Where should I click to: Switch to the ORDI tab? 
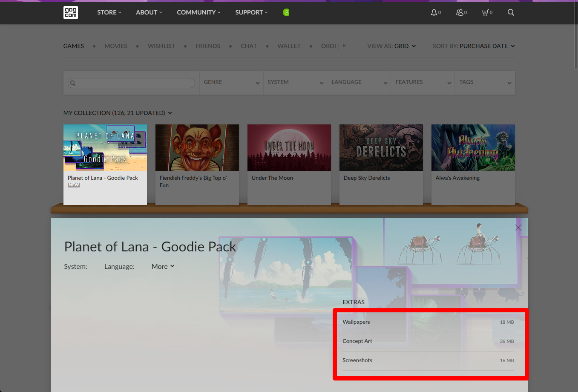click(x=328, y=46)
